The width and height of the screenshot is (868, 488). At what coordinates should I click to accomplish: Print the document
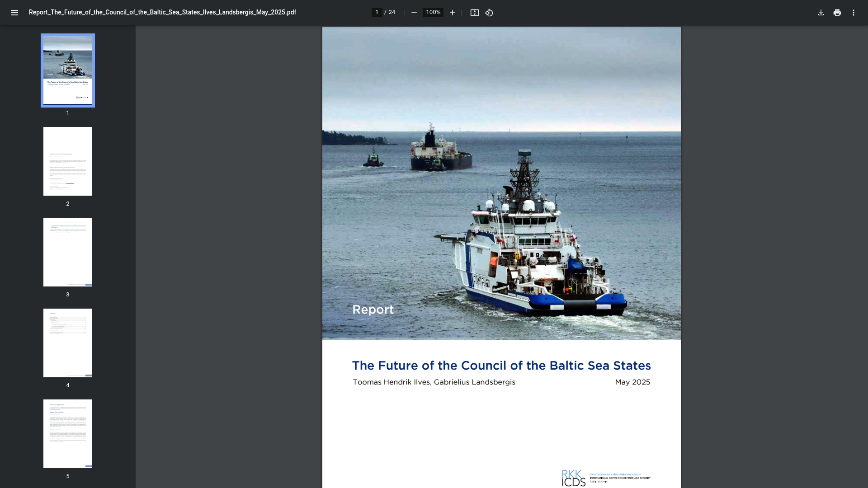click(x=837, y=13)
